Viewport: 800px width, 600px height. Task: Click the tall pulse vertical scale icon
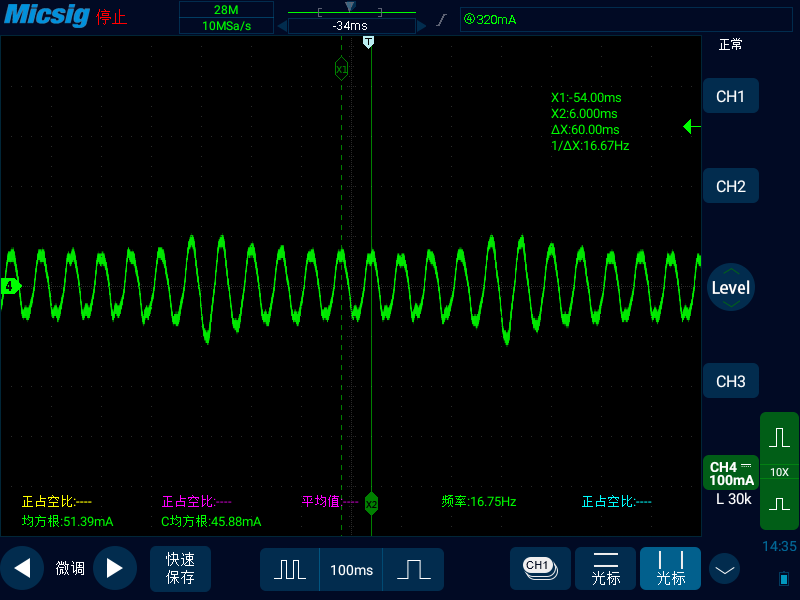779,438
